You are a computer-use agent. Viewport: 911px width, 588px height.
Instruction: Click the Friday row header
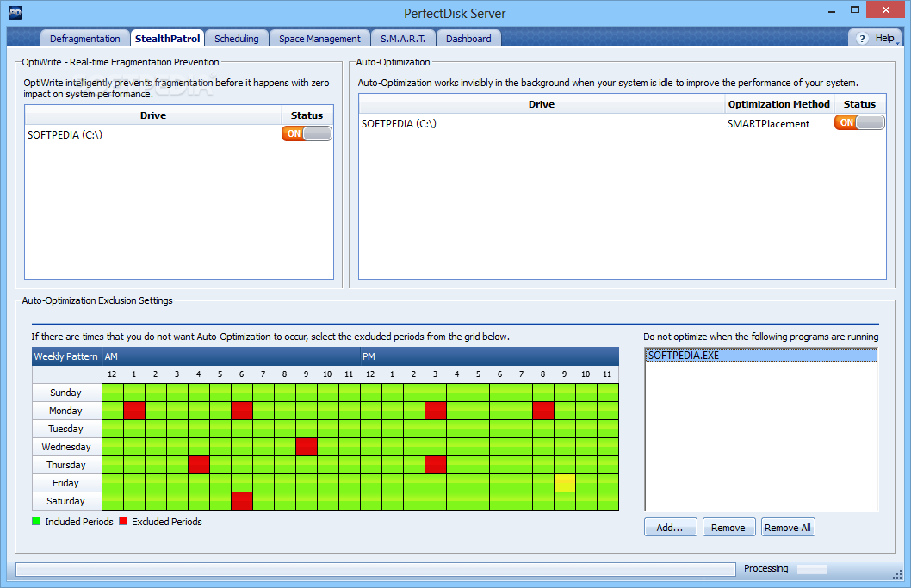pyautogui.click(x=66, y=483)
